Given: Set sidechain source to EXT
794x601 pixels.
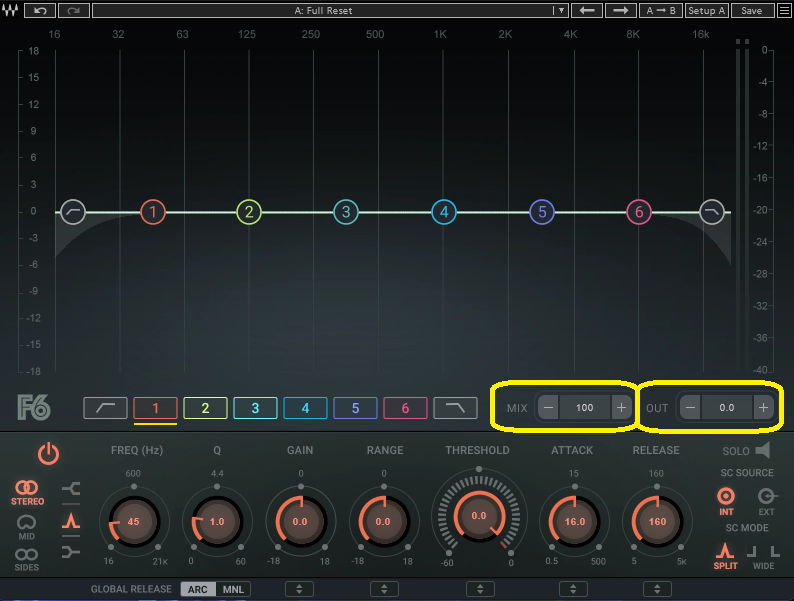Looking at the screenshot, I should [767, 500].
